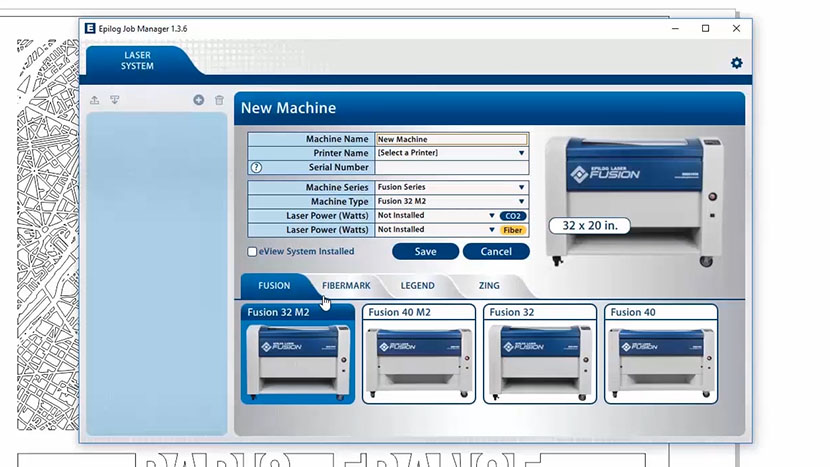Click the Fiber laser badge
Viewport: 830px width, 467px height.
(514, 230)
